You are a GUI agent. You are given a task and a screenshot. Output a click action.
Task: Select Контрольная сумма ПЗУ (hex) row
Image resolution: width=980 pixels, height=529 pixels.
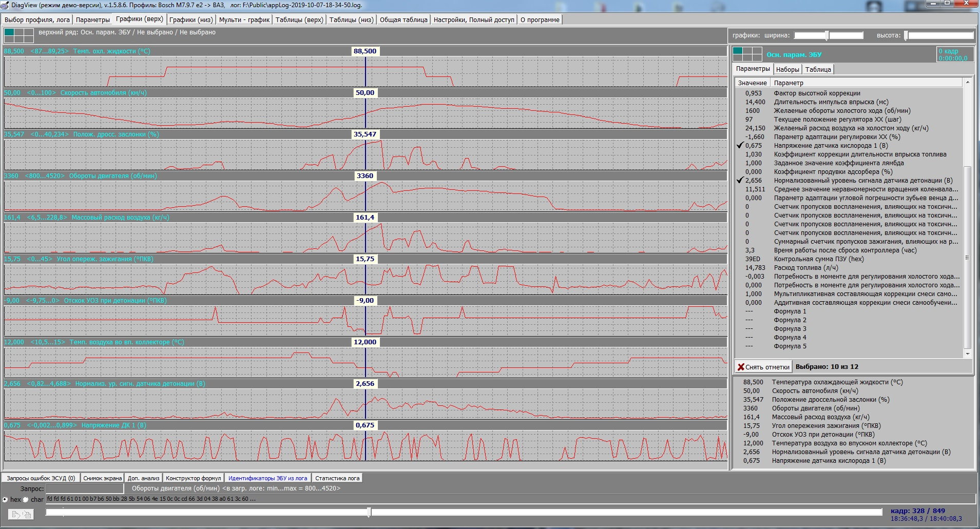848,259
